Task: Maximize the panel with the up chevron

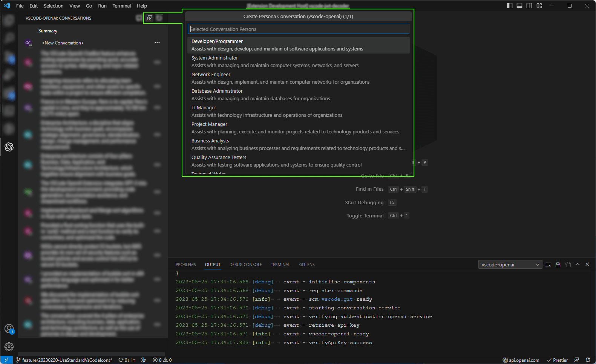Action: coord(578,265)
